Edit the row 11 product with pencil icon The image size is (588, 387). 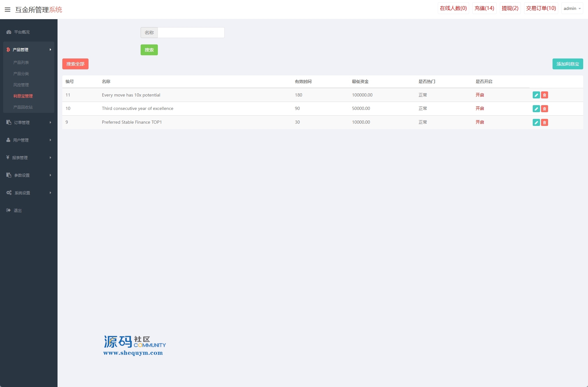(x=536, y=95)
